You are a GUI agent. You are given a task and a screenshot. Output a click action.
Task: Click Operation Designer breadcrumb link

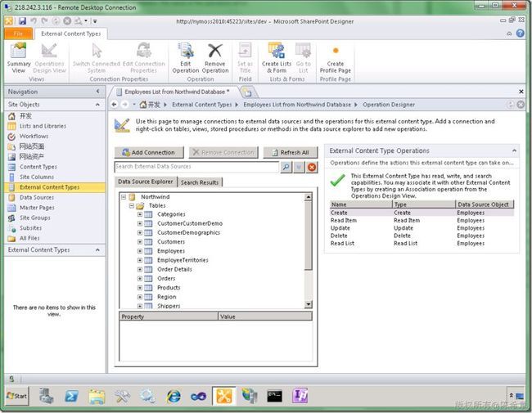(x=389, y=105)
